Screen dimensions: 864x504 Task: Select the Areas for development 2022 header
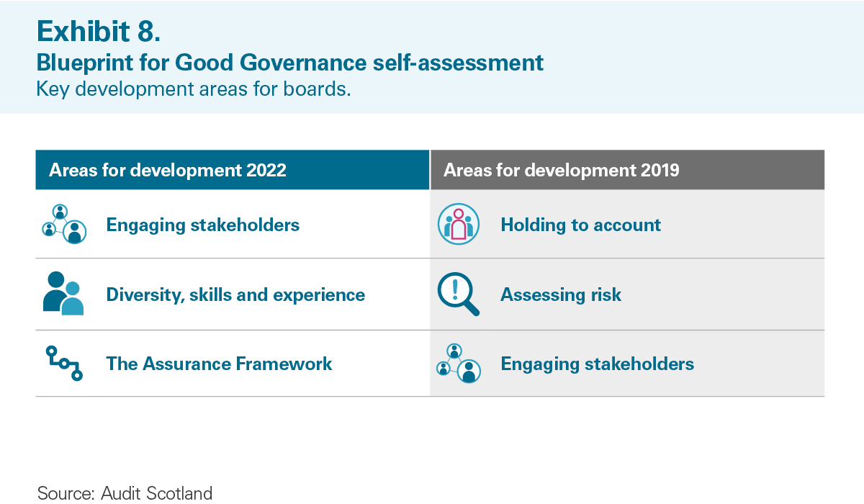[x=233, y=170]
